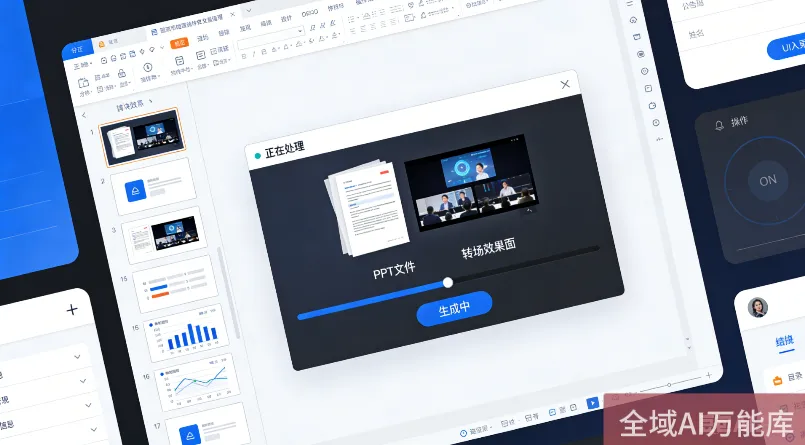Click the zoom slider handle in status bar
The height and width of the screenshot is (445, 805).
[669, 385]
